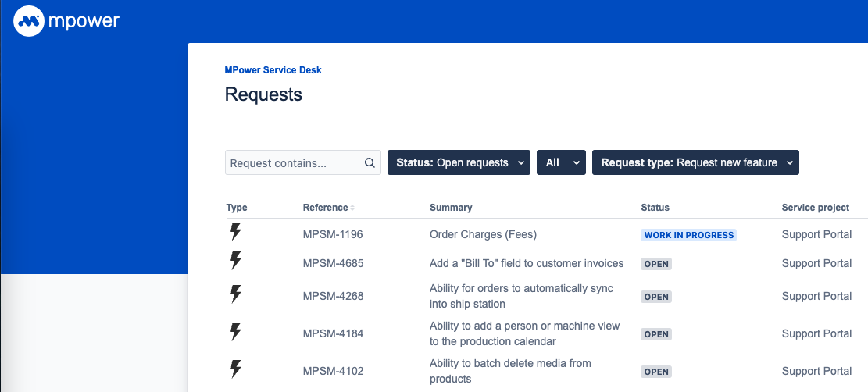The height and width of the screenshot is (392, 868).
Task: Click lightning icon for MPSM-1196
Action: coord(236,231)
